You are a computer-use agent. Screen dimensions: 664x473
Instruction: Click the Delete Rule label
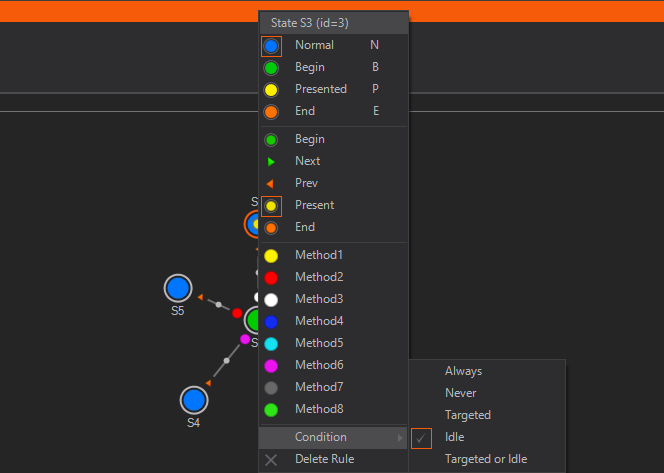[324, 459]
